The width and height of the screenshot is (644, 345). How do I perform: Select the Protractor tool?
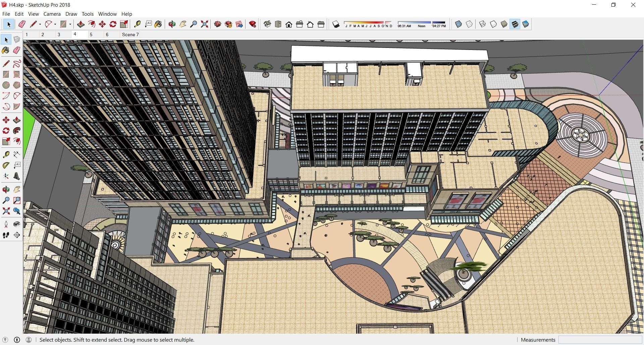[x=6, y=165]
